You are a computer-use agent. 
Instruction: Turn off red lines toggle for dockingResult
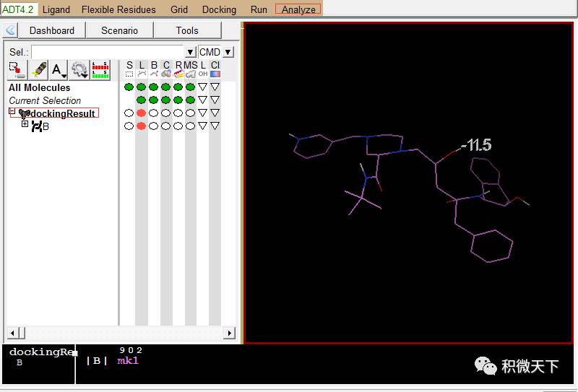(141, 113)
